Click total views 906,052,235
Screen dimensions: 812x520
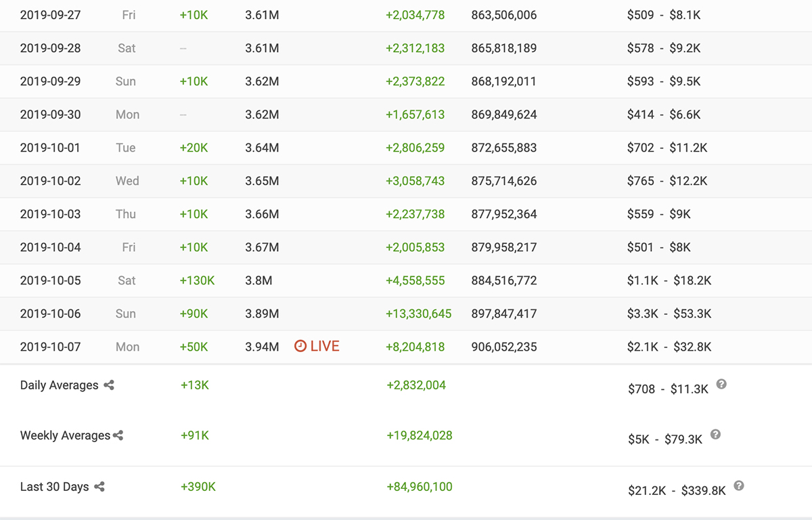(x=504, y=347)
